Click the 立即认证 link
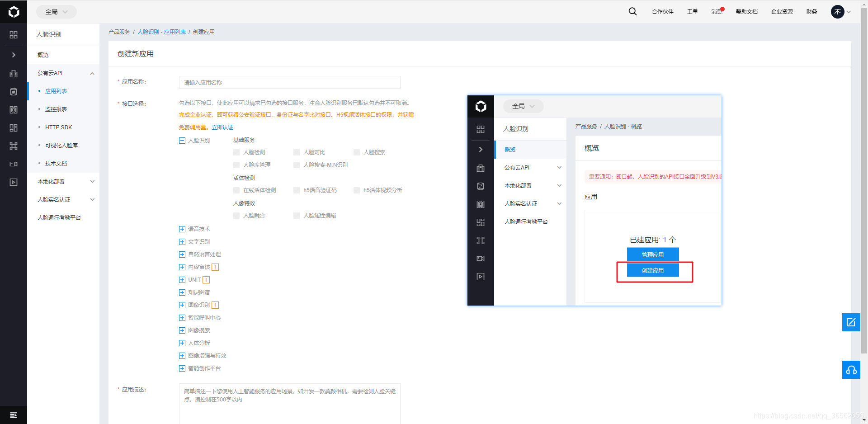The image size is (868, 424). (x=222, y=127)
